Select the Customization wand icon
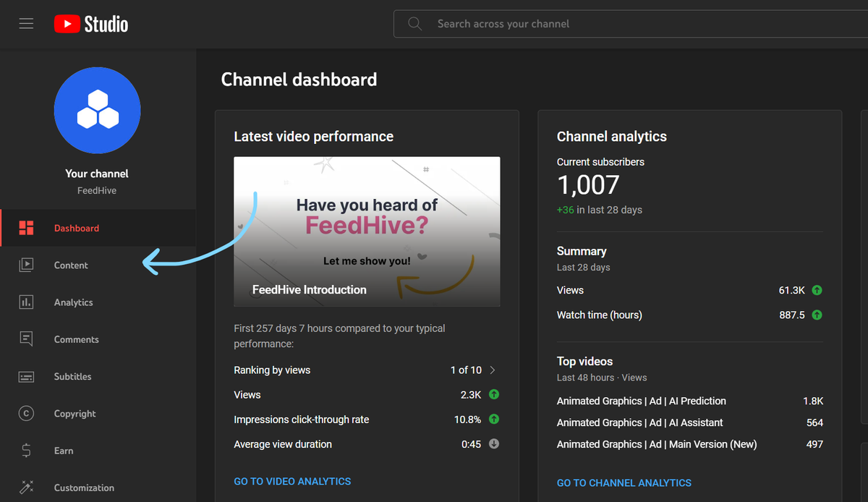The height and width of the screenshot is (502, 868). (26, 487)
